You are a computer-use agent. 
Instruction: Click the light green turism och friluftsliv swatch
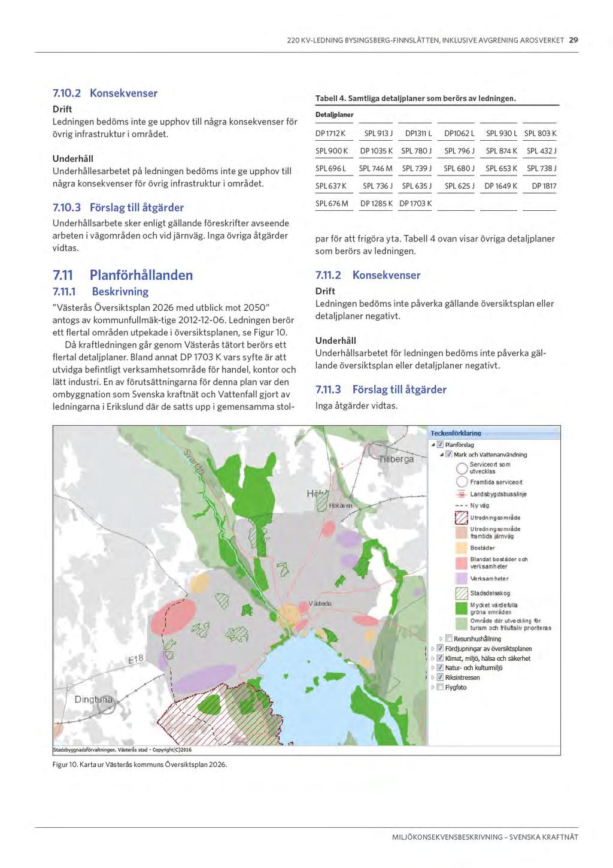[x=462, y=624]
